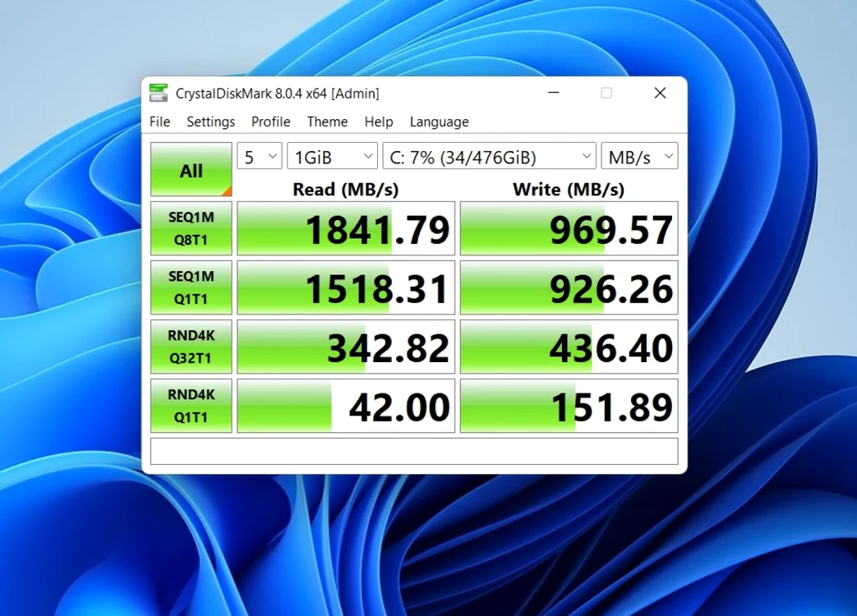This screenshot has height=616, width=857.
Task: Click the 926.26 write result
Action: pyautogui.click(x=569, y=287)
